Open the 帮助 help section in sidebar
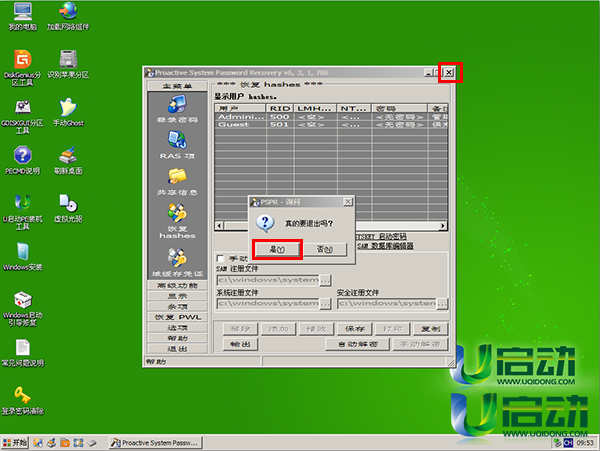The image size is (600, 451). coord(177,338)
